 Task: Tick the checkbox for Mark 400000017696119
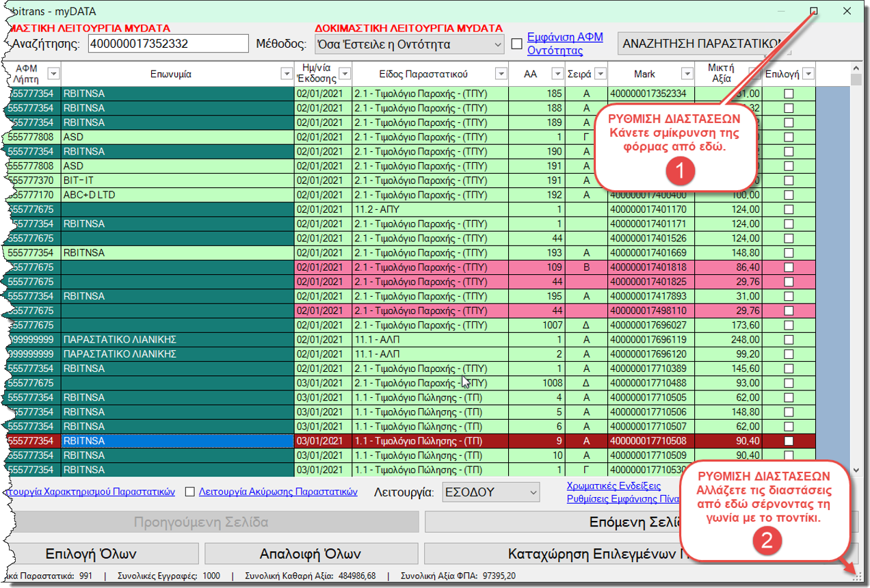point(789,340)
